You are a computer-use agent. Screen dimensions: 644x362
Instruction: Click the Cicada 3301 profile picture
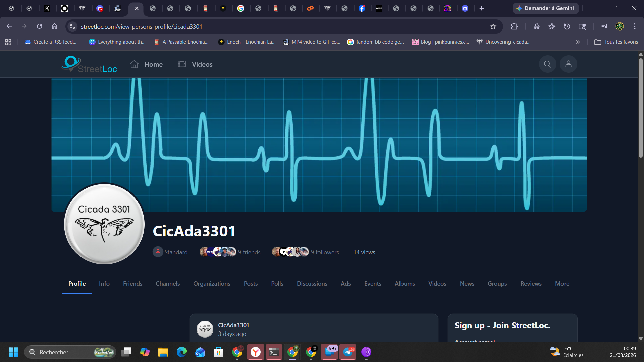click(x=104, y=224)
